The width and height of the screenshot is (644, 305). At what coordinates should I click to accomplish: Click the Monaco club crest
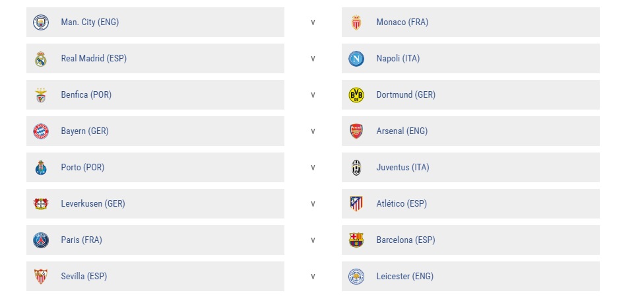pos(356,22)
